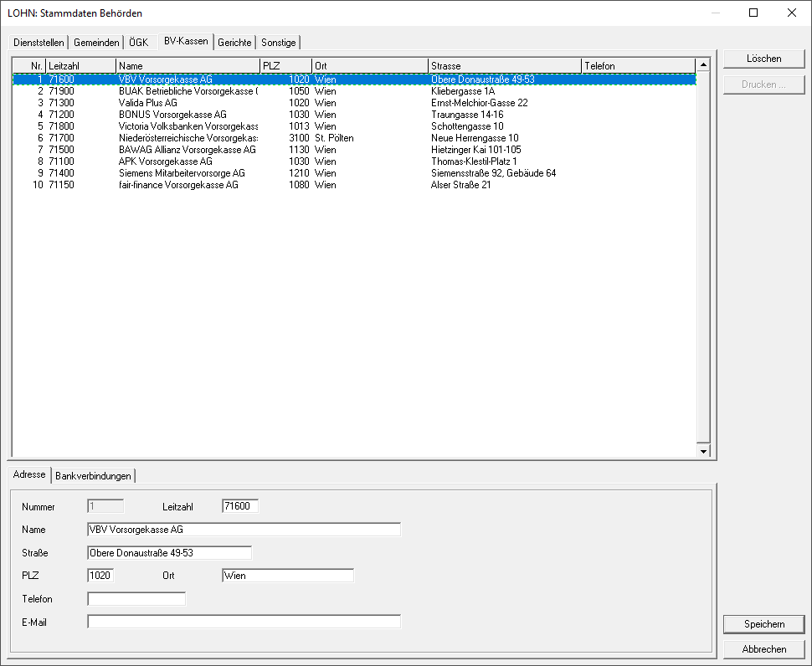Click the Löschen button
Image resolution: width=812 pixels, height=666 pixels.
coord(763,59)
